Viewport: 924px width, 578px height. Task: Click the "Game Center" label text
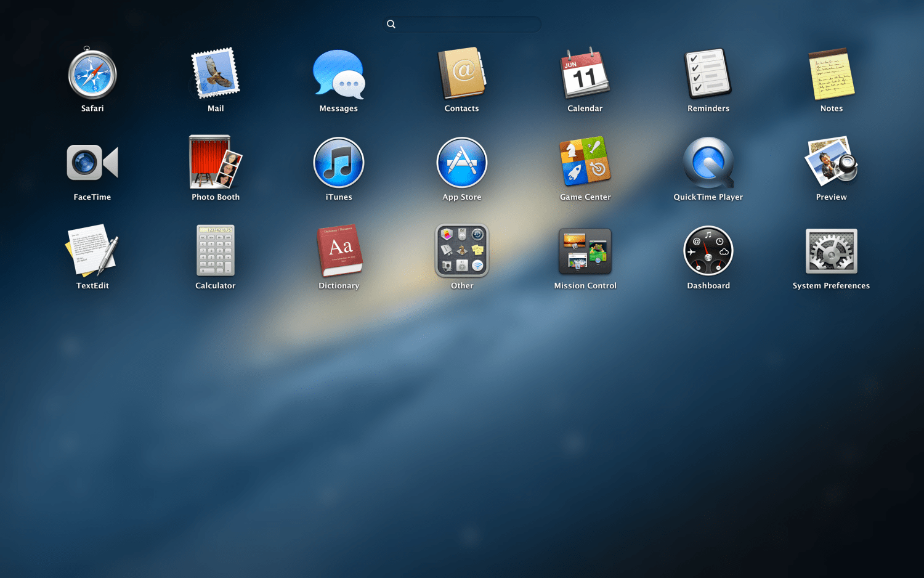[x=585, y=197]
